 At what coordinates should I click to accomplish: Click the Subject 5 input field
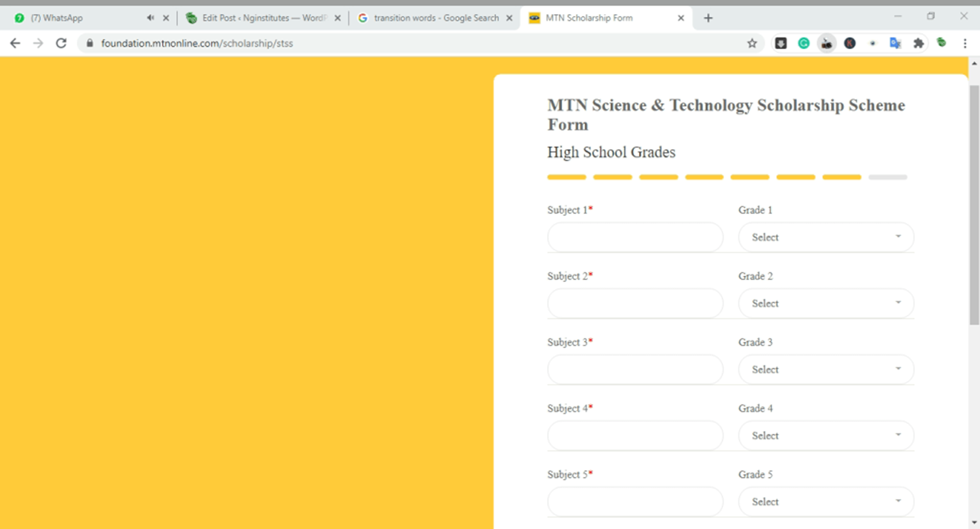pyautogui.click(x=635, y=502)
